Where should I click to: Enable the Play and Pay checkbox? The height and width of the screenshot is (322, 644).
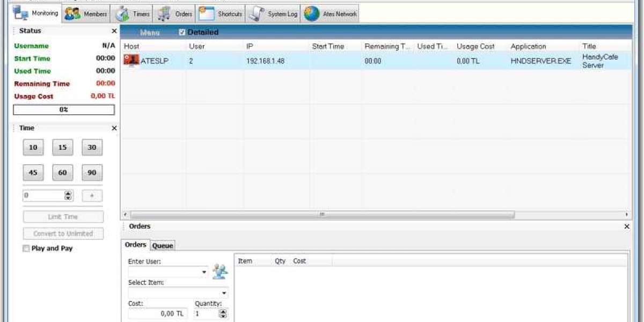(x=26, y=248)
